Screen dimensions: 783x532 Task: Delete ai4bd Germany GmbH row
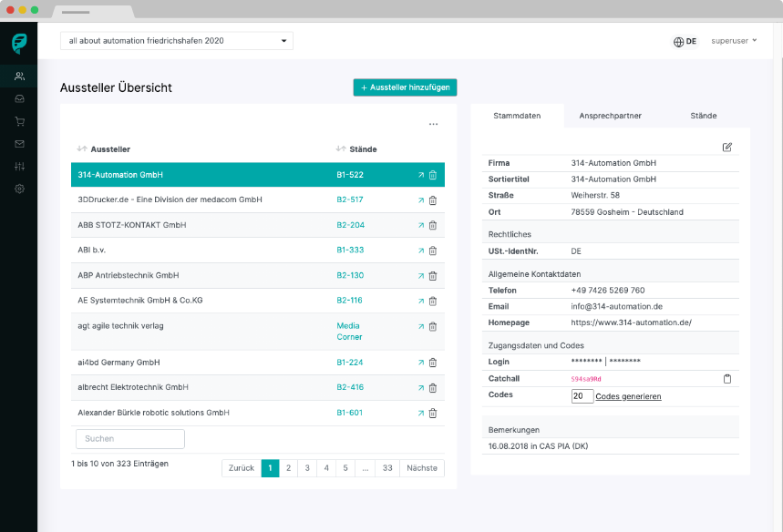[x=433, y=363]
